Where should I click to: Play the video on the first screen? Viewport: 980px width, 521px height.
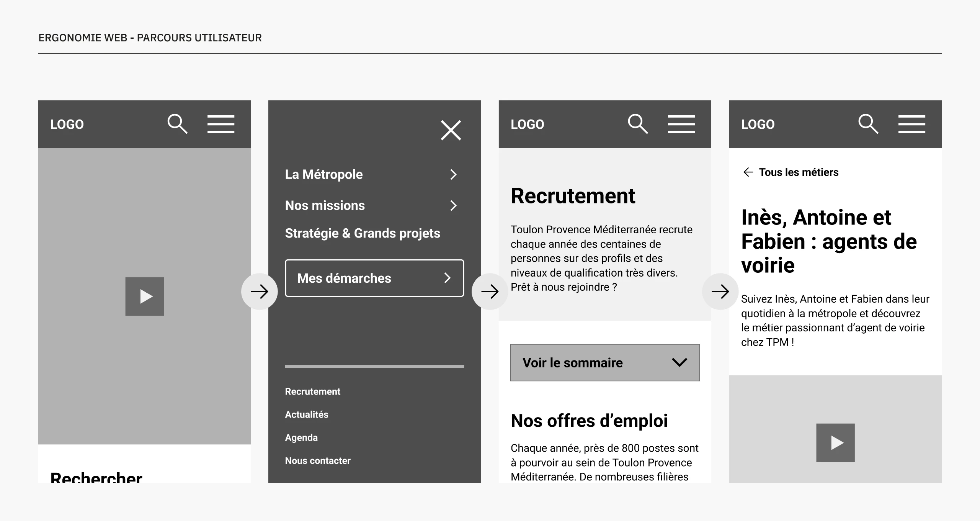[x=145, y=297]
